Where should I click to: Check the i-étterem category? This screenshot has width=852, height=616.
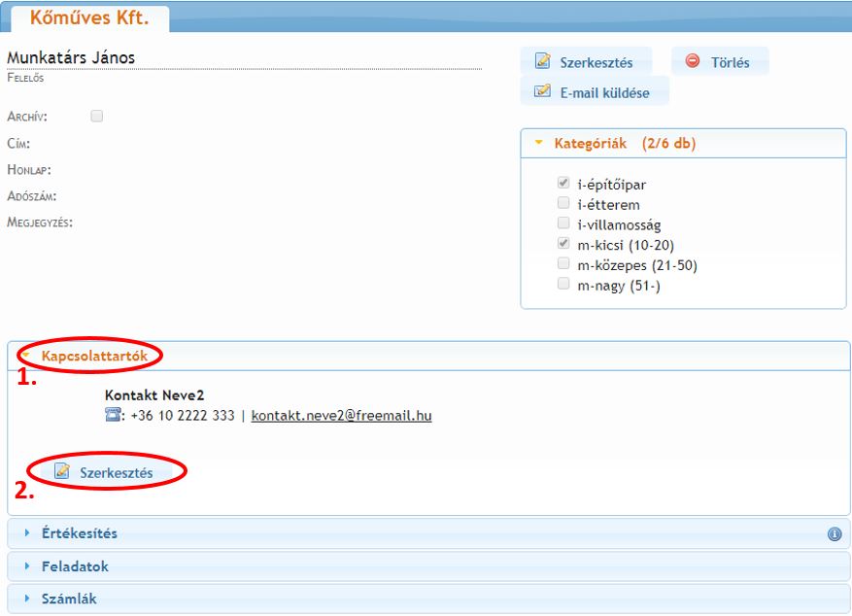coord(563,204)
